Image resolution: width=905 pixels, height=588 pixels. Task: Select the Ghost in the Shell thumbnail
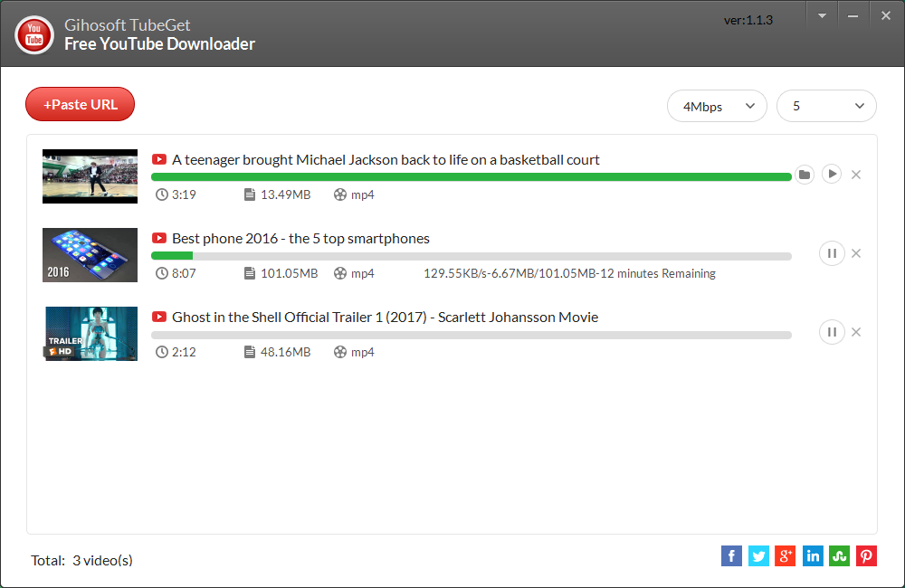click(90, 334)
